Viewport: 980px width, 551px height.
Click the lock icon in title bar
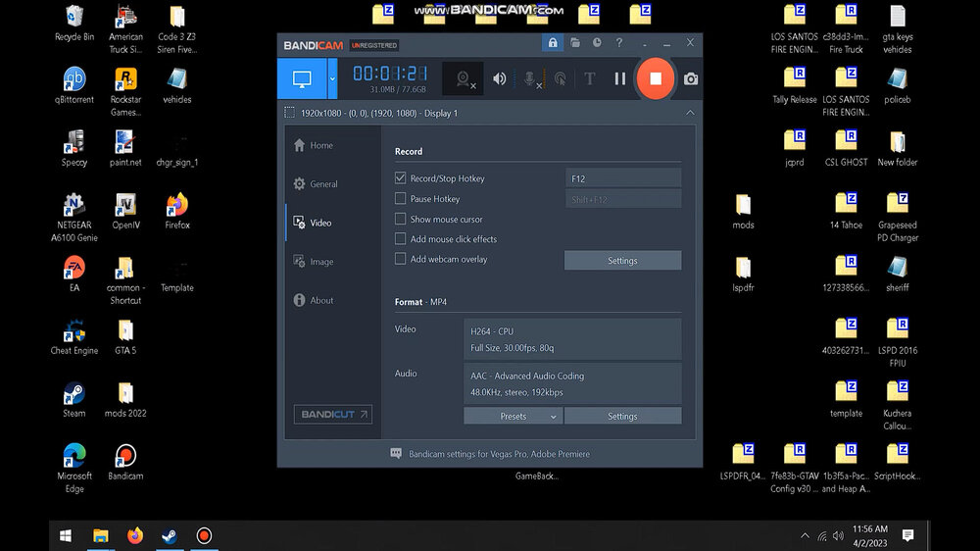pos(553,43)
